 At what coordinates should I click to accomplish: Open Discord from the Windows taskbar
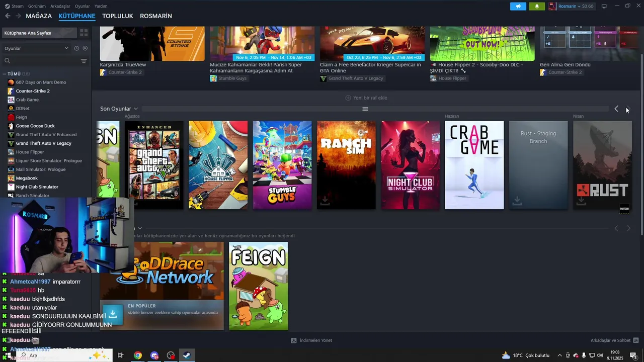tap(154, 355)
